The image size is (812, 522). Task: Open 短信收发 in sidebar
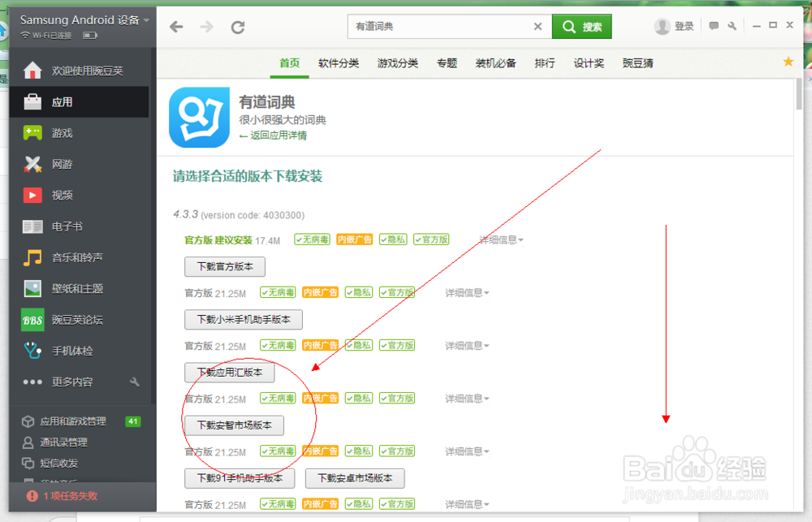(50, 464)
